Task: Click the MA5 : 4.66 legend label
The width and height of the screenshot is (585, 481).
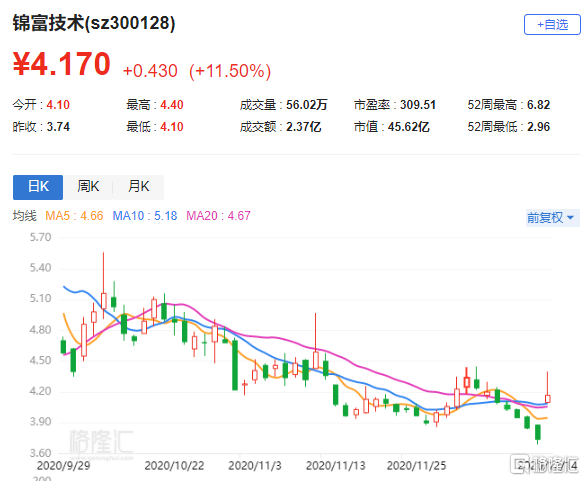Action: click(74, 216)
